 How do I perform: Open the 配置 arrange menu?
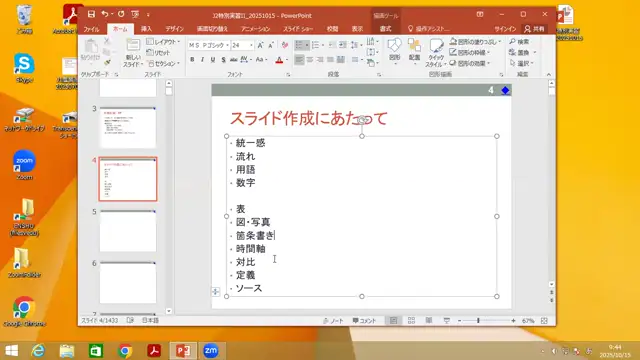414,50
